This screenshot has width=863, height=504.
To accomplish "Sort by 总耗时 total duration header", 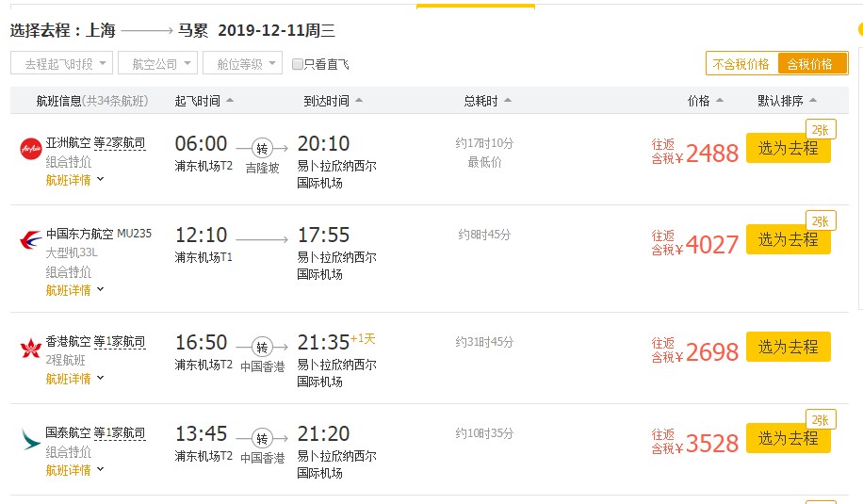I will [487, 101].
